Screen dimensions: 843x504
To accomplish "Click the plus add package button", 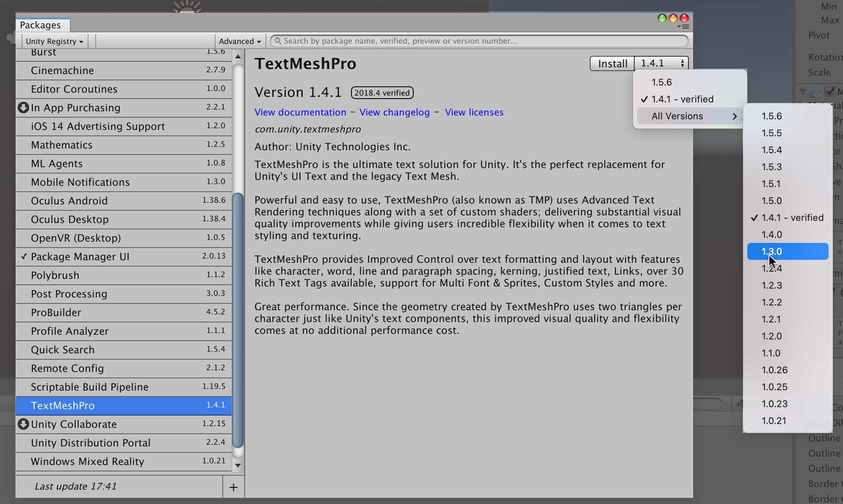I will [233, 487].
